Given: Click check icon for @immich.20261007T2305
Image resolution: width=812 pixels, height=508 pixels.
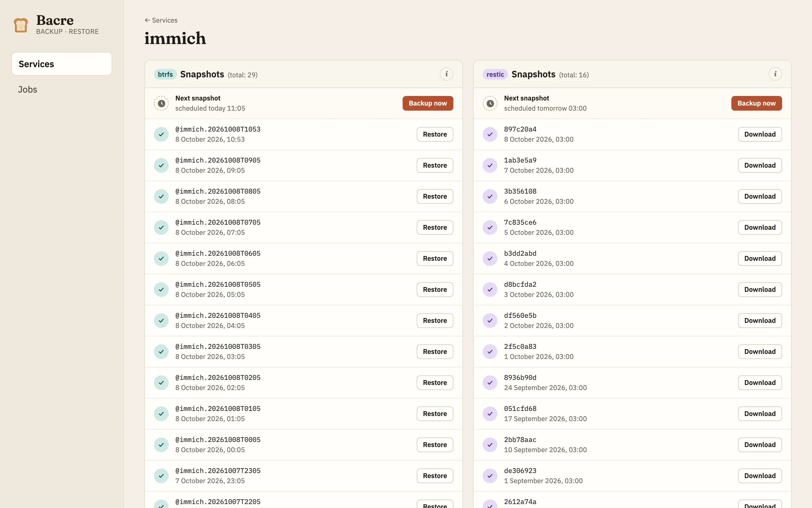Looking at the screenshot, I should [161, 476].
